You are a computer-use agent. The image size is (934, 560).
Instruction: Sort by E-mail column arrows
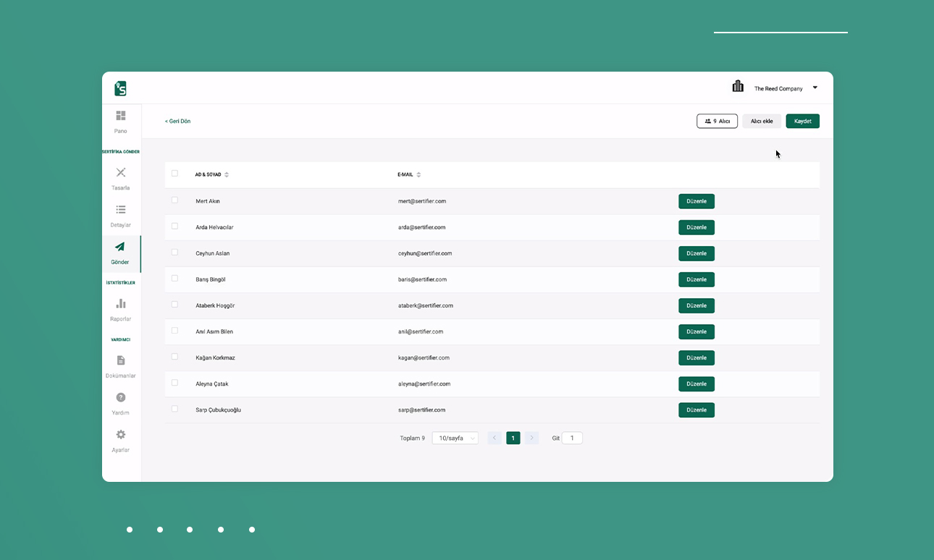[x=418, y=174]
